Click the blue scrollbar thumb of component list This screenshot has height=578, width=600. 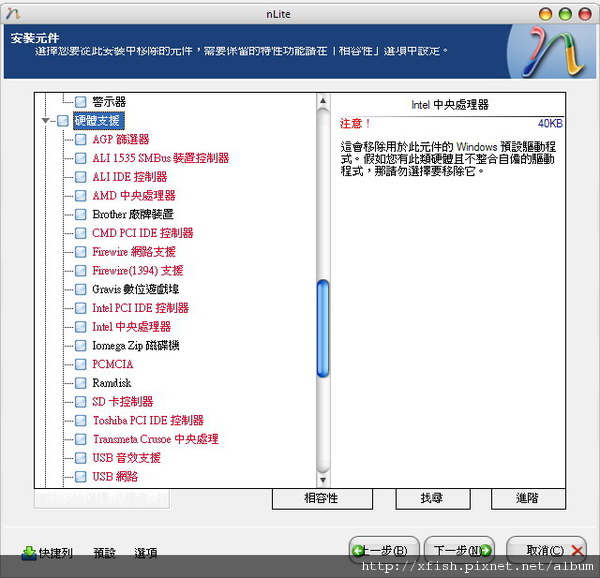(323, 329)
